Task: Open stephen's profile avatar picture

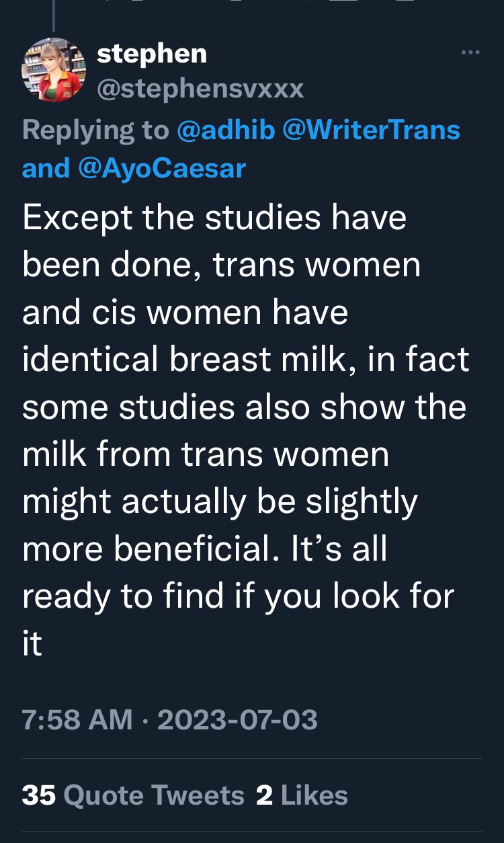Action: pyautogui.click(x=54, y=70)
